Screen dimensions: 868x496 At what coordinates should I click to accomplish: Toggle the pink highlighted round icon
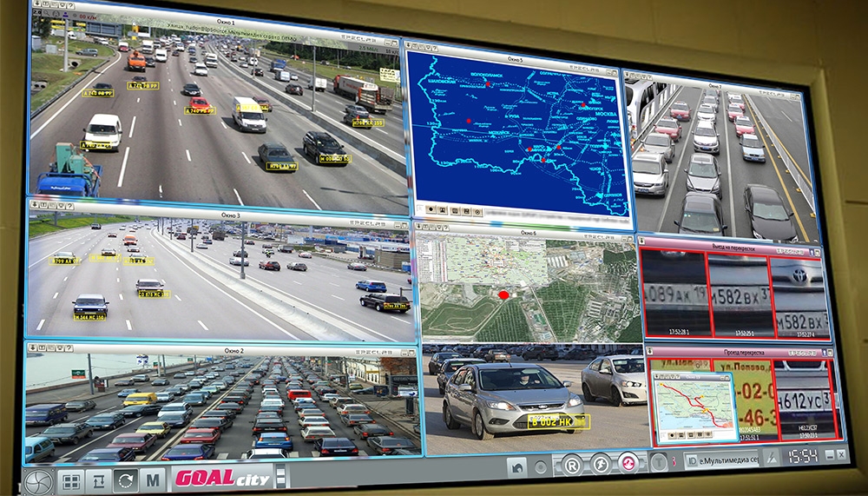coord(629,462)
